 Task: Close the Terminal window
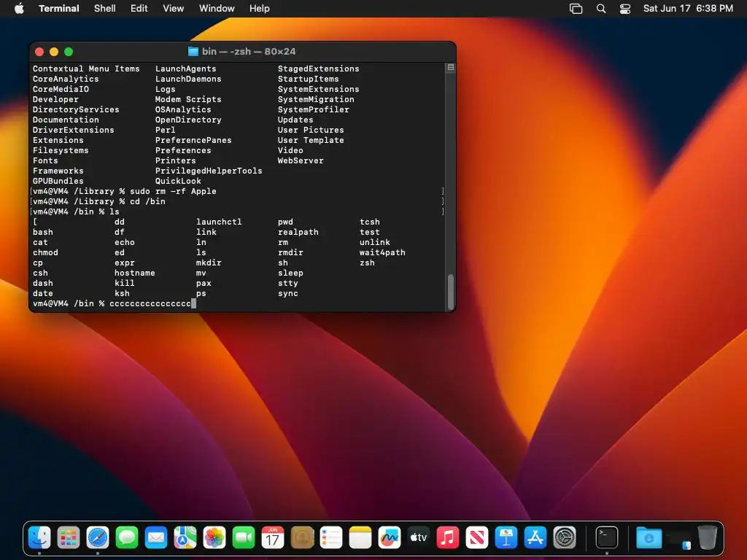coord(39,52)
